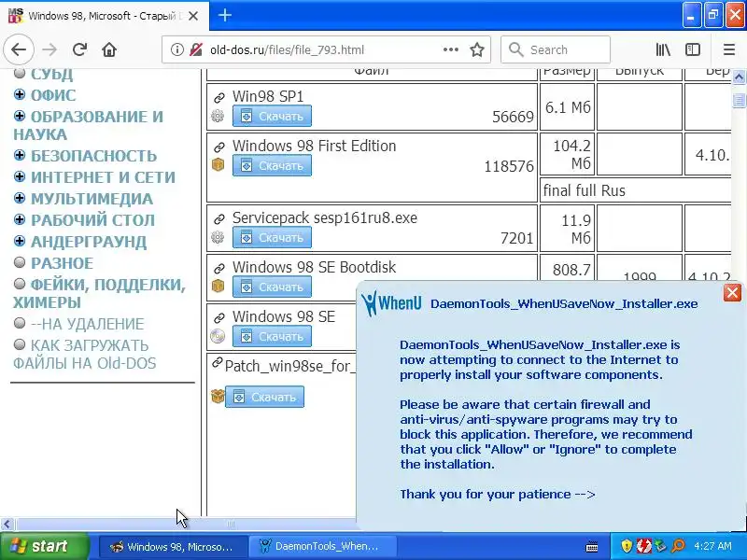
Task: Click link icon beside Windows 98 SE Bootdisk
Action: pyautogui.click(x=219, y=268)
